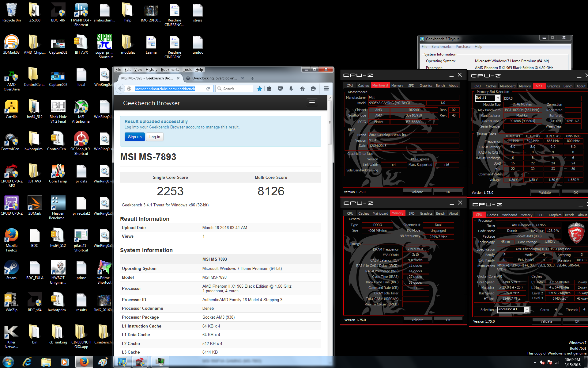Show hidden system tray icons arrow
The height and width of the screenshot is (368, 588).
535,362
